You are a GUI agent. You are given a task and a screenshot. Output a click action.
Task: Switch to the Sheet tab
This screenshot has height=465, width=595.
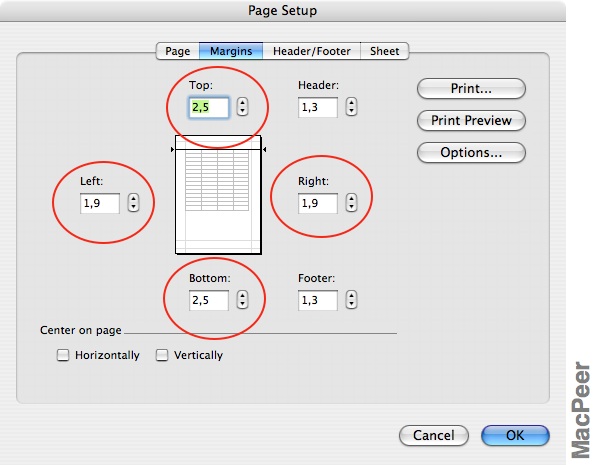tap(384, 51)
